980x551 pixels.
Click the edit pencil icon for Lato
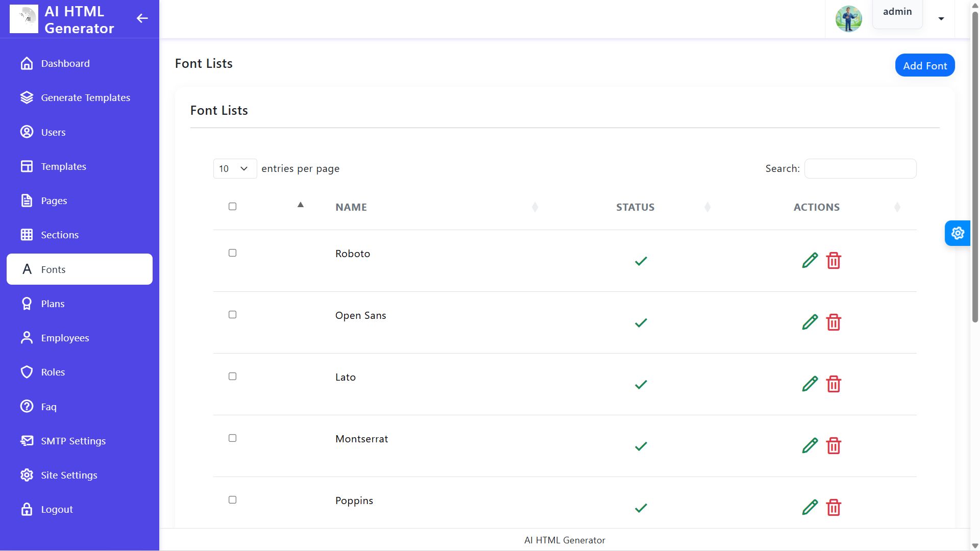[x=810, y=384]
